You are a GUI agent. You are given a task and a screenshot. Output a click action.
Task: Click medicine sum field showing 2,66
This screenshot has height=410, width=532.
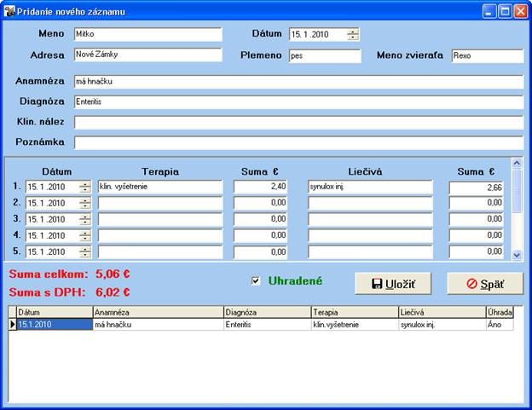[x=477, y=188]
